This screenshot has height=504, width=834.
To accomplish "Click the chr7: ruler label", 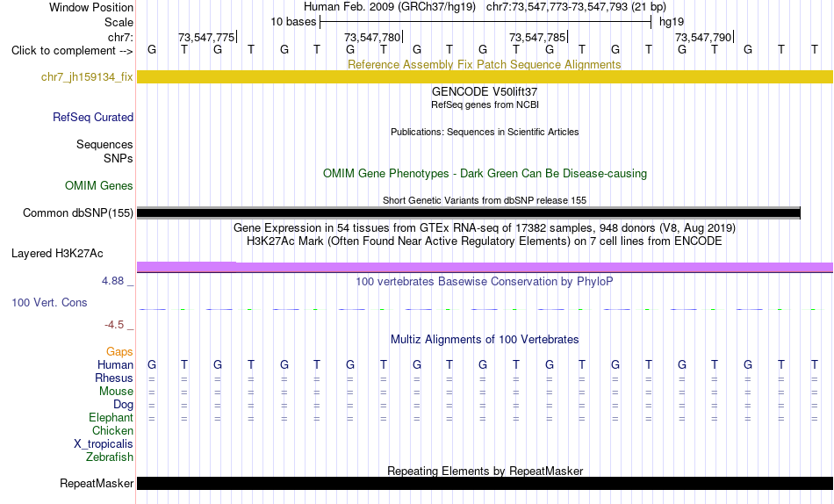I will tap(120, 37).
